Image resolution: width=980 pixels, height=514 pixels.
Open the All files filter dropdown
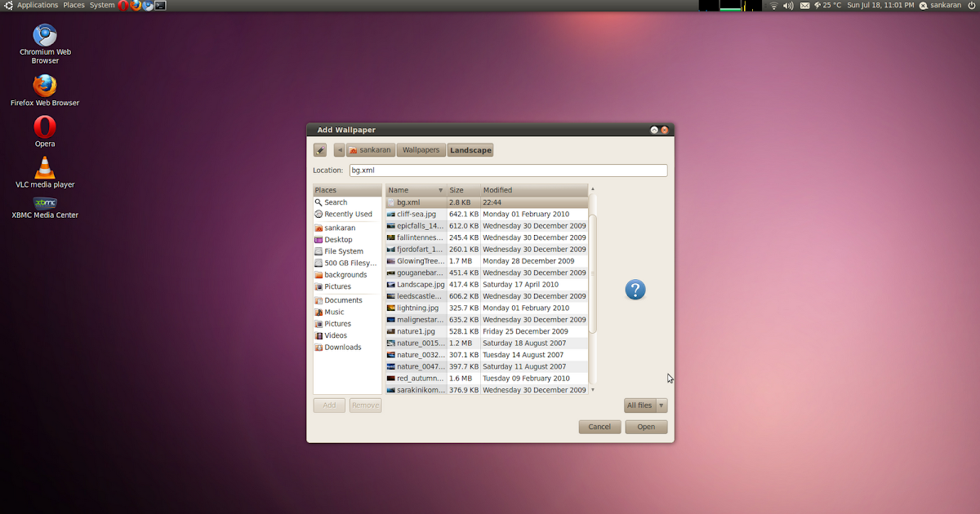pos(644,405)
